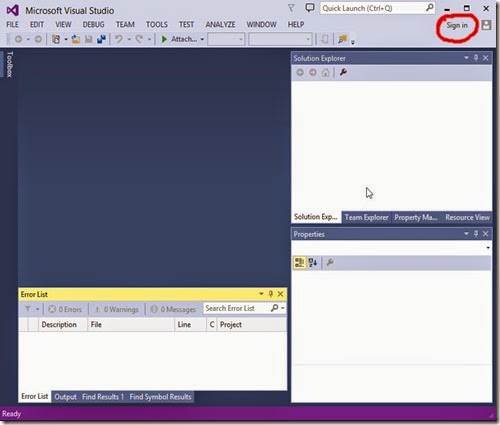Open the toolbar overflow options arrow
500x425 pixels.
point(353,42)
